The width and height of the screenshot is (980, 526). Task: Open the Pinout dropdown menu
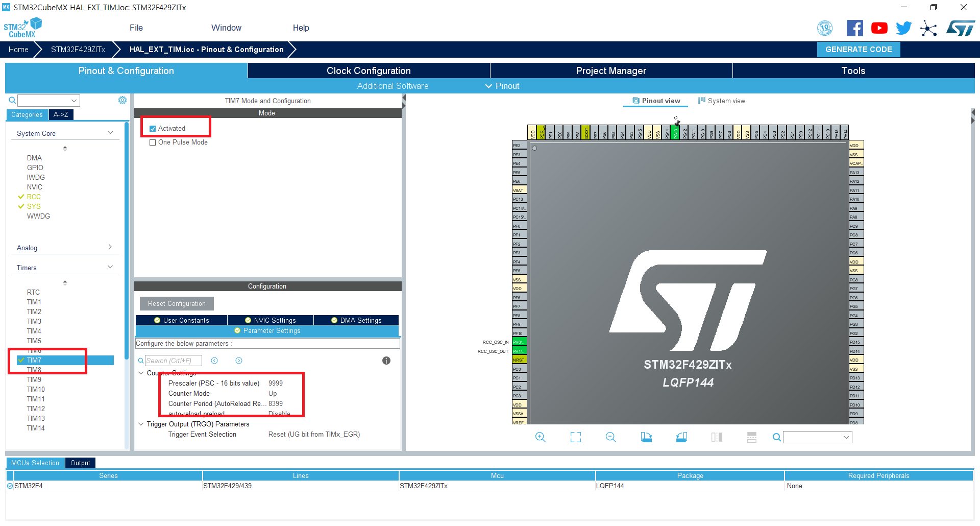coord(502,86)
